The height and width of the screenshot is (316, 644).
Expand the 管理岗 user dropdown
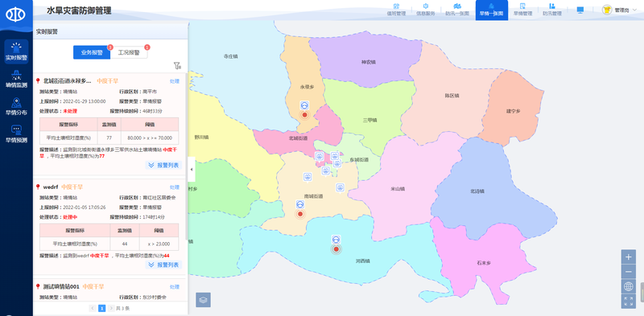coord(619,10)
